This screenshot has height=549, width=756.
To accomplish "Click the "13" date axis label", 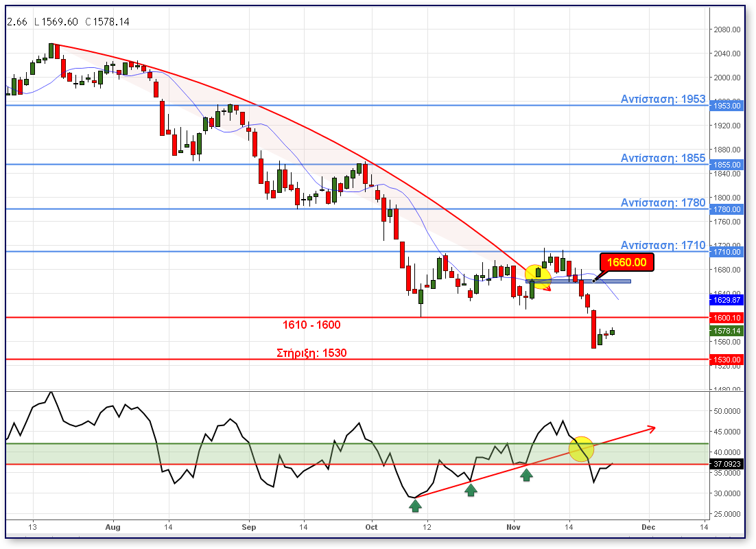I will tap(32, 527).
